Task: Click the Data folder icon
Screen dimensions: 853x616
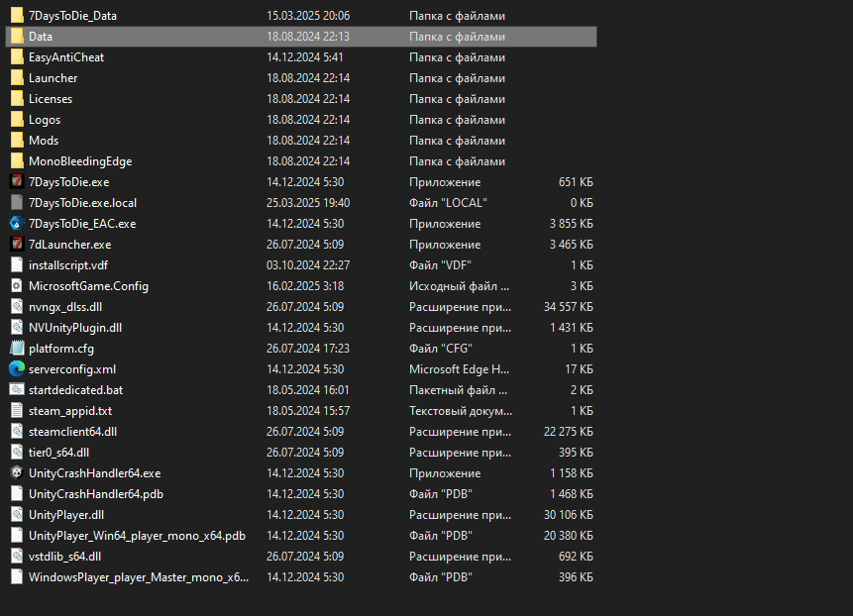Action: click(17, 37)
